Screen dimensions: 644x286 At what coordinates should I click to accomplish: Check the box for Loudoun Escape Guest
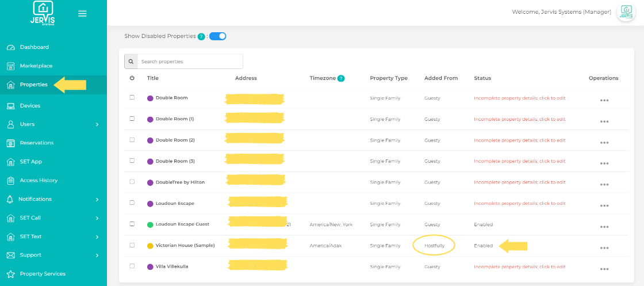pyautogui.click(x=132, y=224)
